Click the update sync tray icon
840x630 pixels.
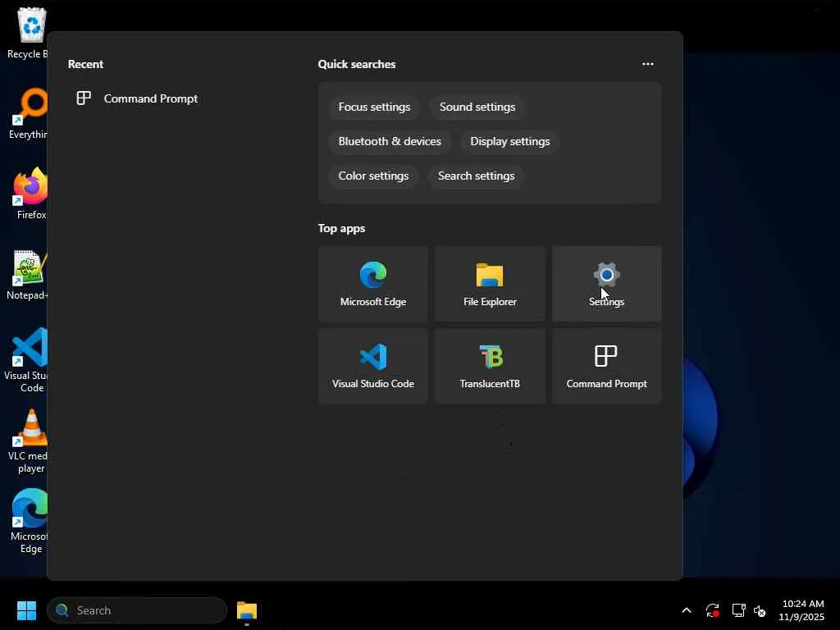712,610
